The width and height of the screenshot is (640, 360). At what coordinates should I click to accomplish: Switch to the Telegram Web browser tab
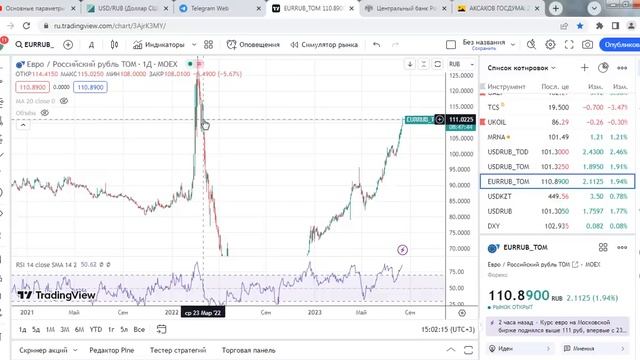pos(220,8)
